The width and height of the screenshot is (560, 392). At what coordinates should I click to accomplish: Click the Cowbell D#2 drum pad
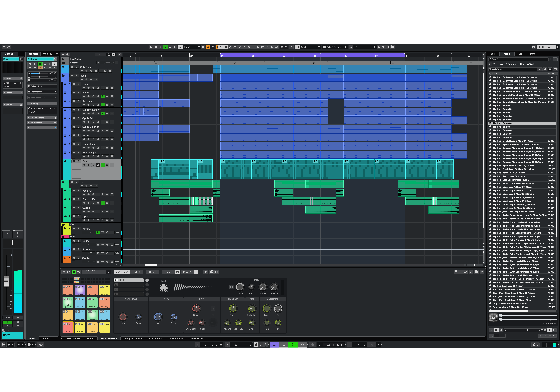click(105, 290)
